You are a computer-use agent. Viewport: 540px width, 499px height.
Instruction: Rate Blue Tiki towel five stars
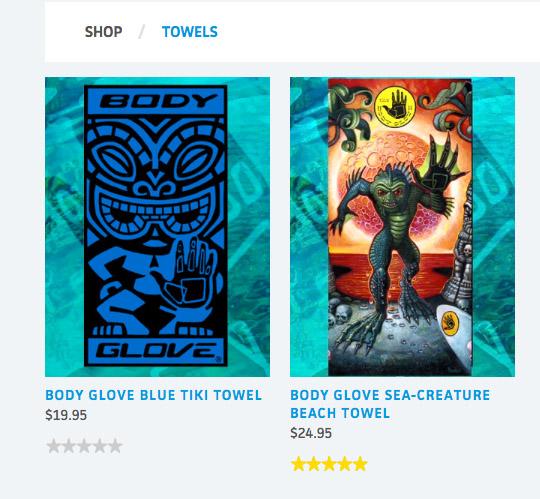click(x=115, y=446)
